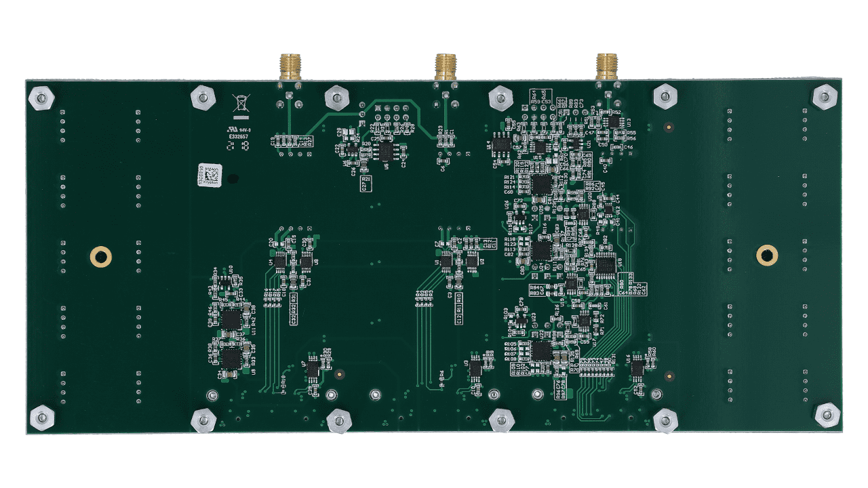Click the white Krypton data-matrix sticker
The width and height of the screenshot is (868, 488).
click(x=210, y=176)
